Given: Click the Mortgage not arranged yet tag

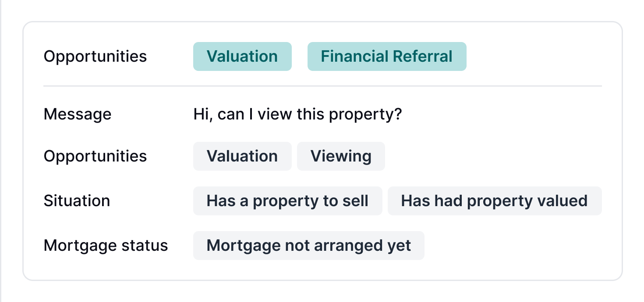Looking at the screenshot, I should click(309, 245).
